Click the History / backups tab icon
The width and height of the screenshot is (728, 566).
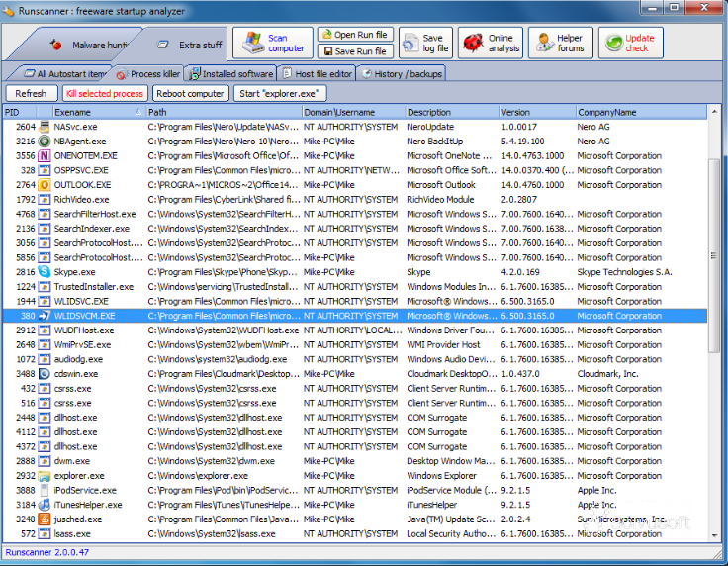tap(366, 73)
